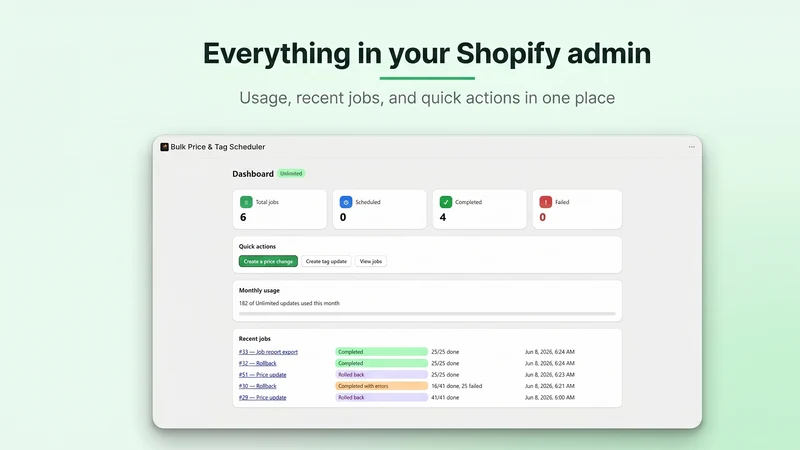Click the Completed with errors badge
The image size is (800, 450).
(381, 386)
